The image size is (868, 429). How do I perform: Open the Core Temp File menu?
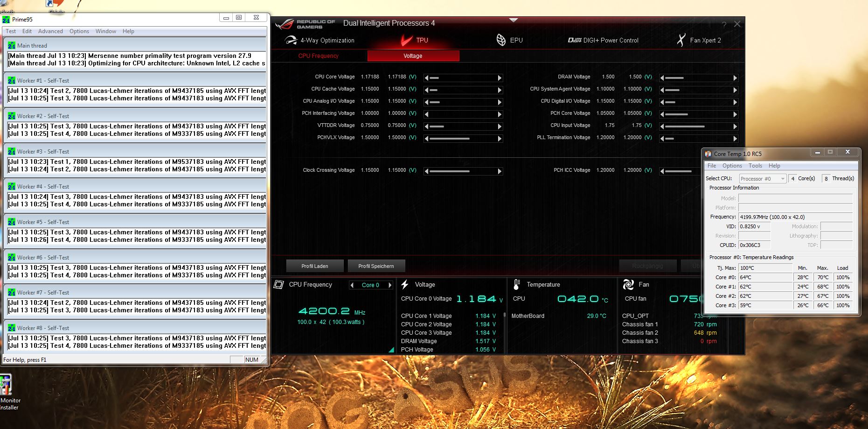coord(712,166)
